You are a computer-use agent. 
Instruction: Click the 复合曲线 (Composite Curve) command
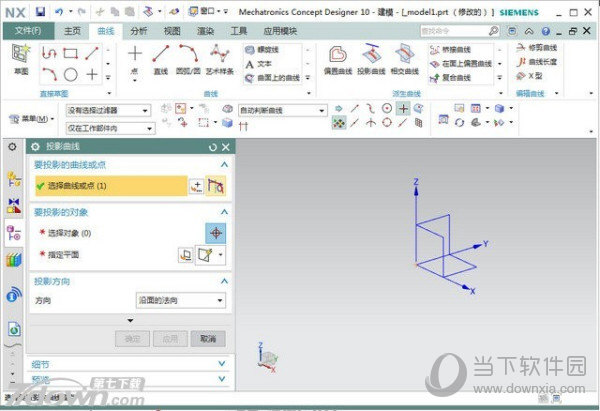[x=450, y=78]
